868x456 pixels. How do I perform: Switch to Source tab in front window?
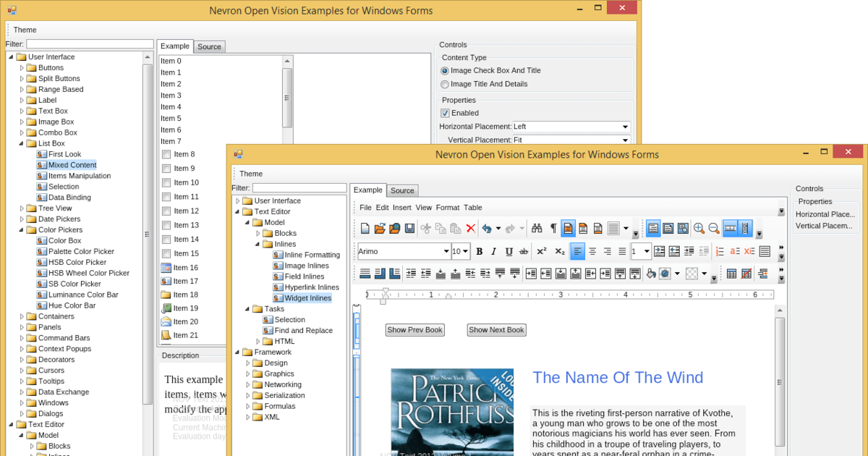coord(402,190)
